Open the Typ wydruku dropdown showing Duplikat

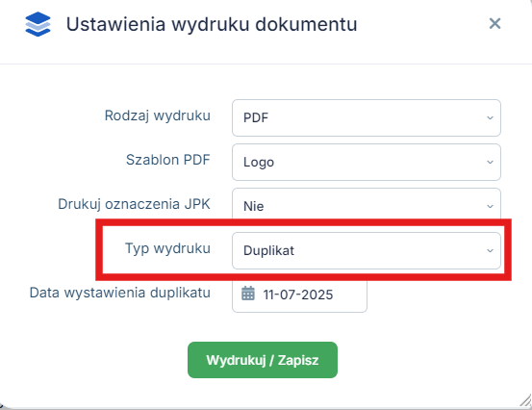367,250
